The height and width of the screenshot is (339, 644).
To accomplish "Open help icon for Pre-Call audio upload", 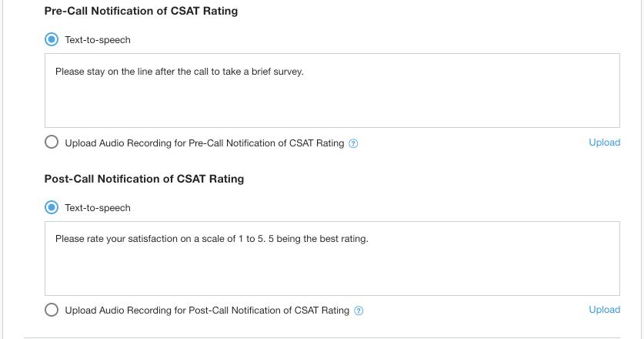I will click(x=354, y=143).
